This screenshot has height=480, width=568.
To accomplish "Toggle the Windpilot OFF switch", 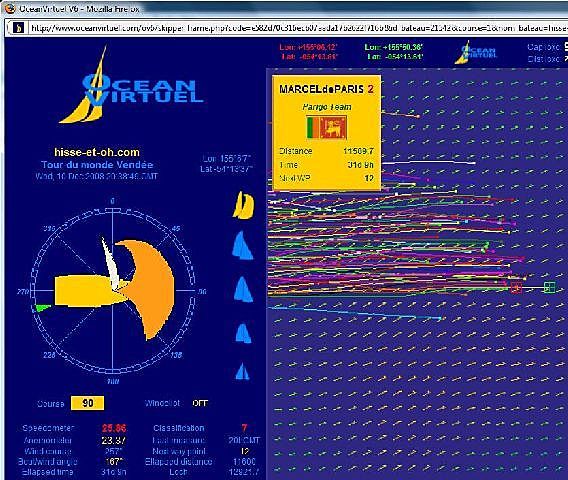I will pyautogui.click(x=200, y=403).
